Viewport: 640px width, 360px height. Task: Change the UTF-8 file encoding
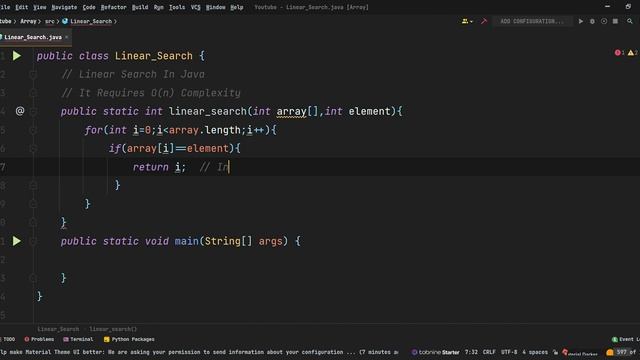click(x=509, y=352)
